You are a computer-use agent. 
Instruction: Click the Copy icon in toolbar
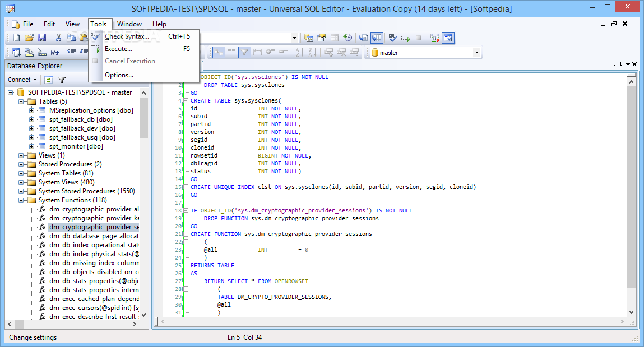click(72, 38)
